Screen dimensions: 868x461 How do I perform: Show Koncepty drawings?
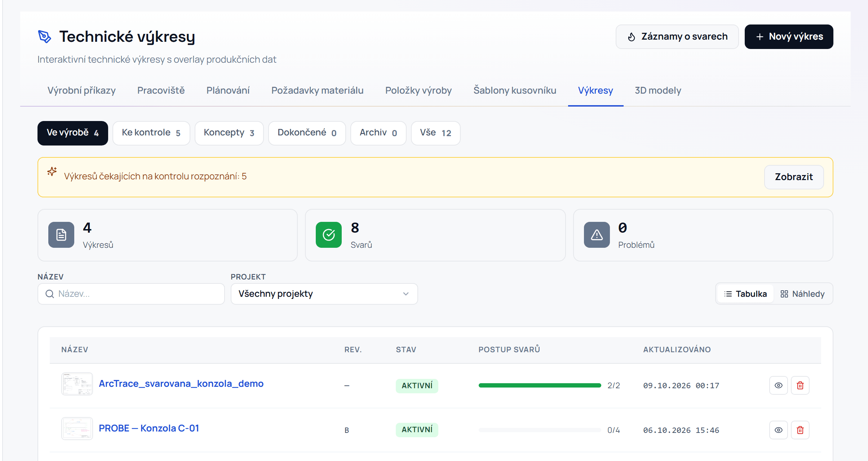coord(229,133)
